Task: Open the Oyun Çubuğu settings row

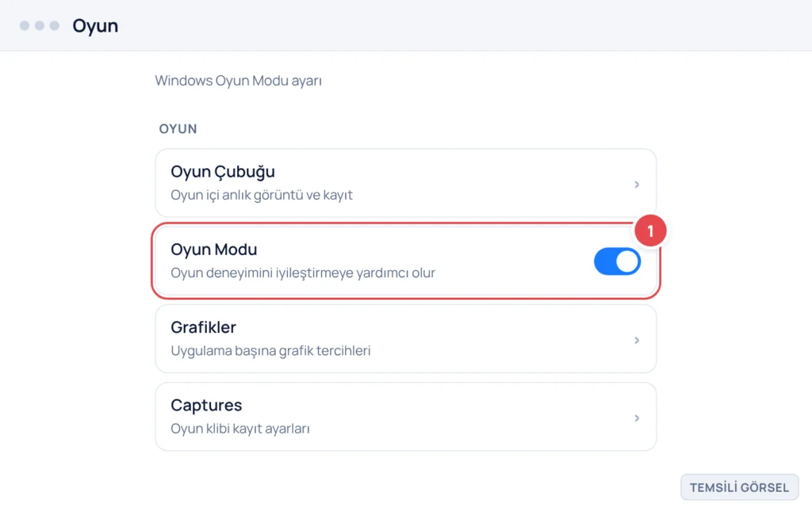Action: pos(405,183)
